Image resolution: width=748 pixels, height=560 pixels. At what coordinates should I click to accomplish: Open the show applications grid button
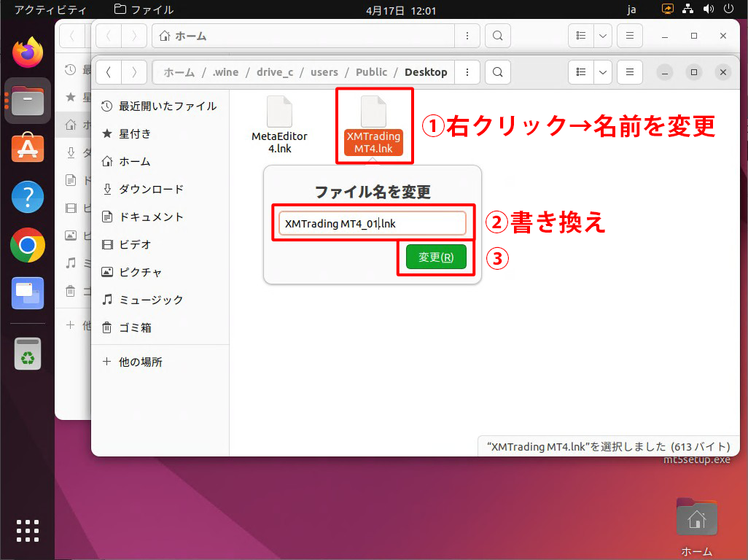[28, 531]
